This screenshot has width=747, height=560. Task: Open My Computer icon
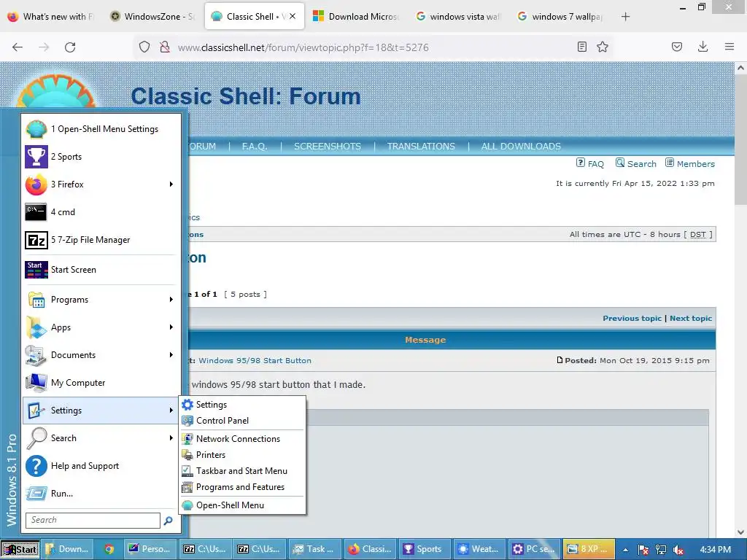pyautogui.click(x=36, y=382)
